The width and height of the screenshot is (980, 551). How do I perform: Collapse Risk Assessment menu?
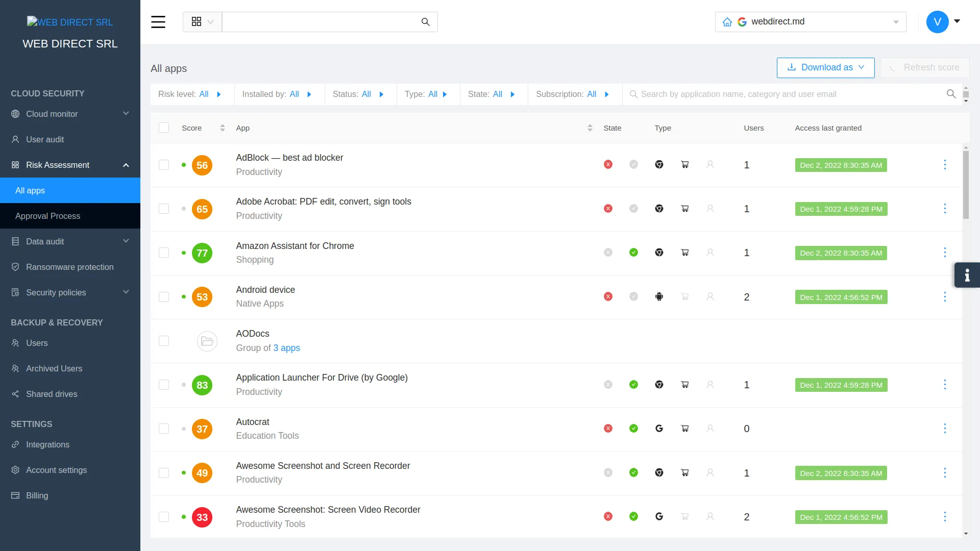click(x=70, y=165)
